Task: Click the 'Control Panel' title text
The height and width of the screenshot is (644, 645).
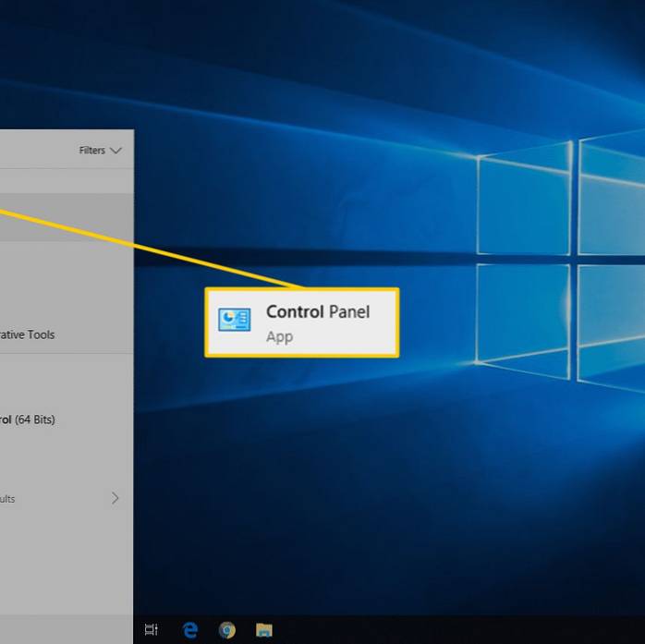Action: pos(317,312)
